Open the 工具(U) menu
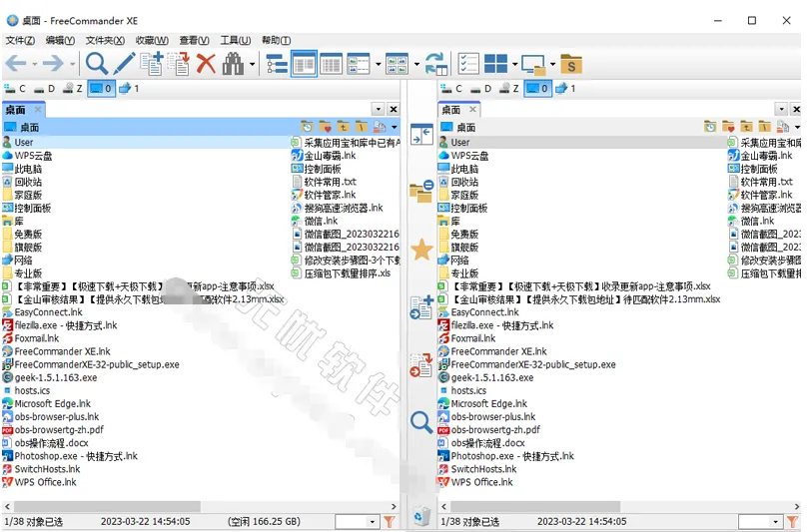The width and height of the screenshot is (808, 532). coord(236,40)
